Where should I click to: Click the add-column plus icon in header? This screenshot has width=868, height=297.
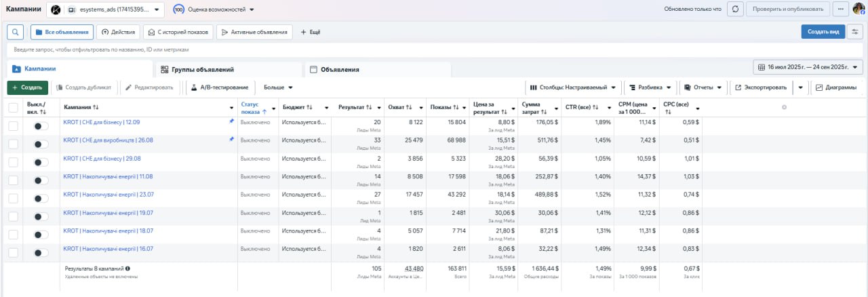784,107
